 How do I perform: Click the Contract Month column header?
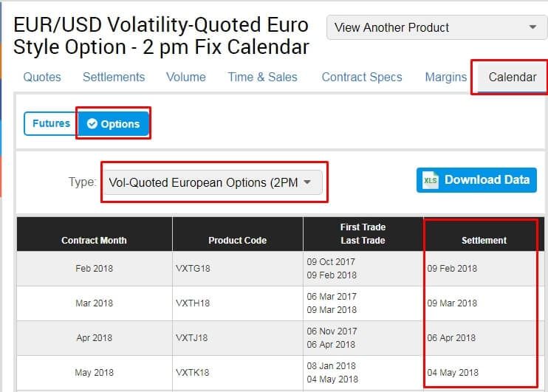click(94, 240)
